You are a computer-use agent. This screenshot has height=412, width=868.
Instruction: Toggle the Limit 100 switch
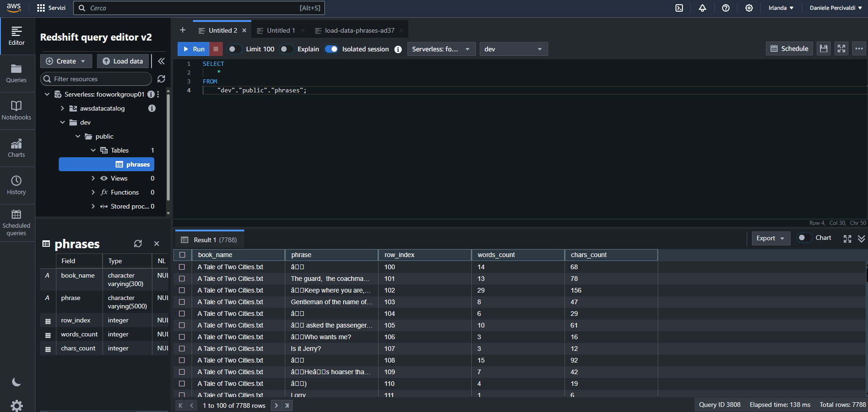[234, 49]
